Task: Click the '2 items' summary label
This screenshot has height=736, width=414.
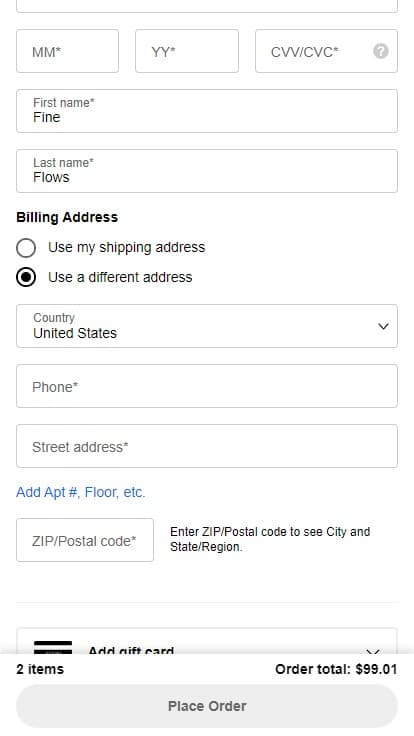Action: pyautogui.click(x=40, y=669)
